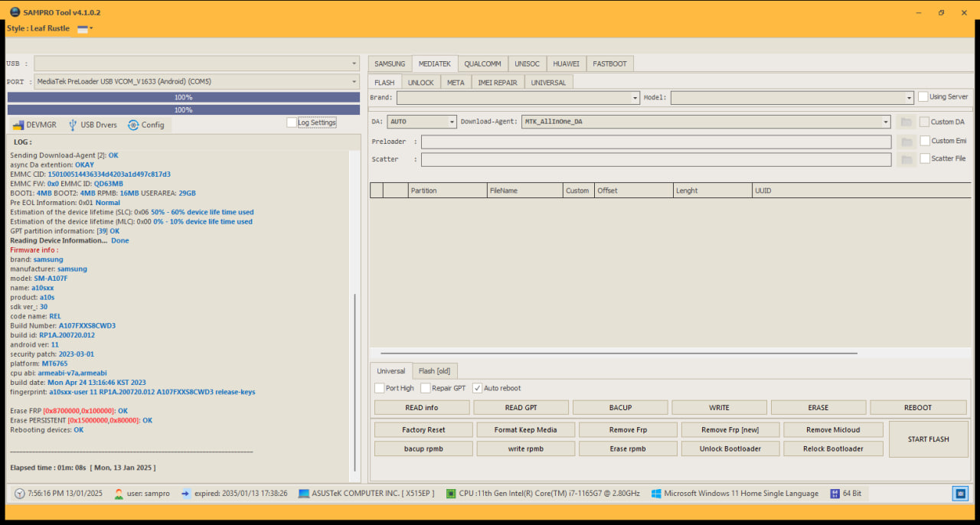The width and height of the screenshot is (980, 525).
Task: Enable Custom Emi checkbox
Action: (x=925, y=141)
